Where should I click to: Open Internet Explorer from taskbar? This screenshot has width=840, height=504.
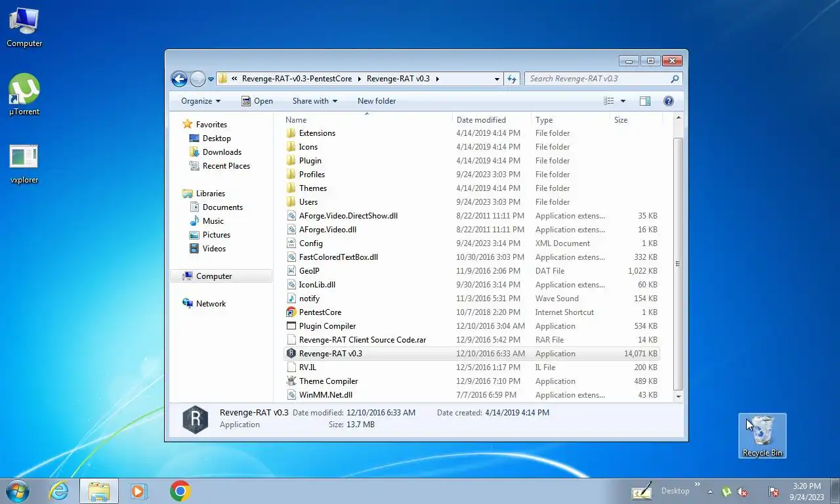pos(58,491)
